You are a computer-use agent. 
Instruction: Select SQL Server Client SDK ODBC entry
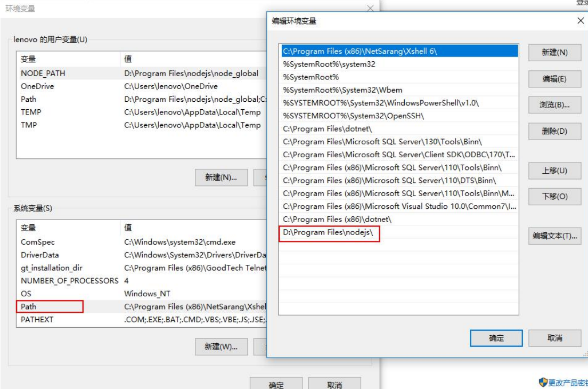(x=399, y=155)
